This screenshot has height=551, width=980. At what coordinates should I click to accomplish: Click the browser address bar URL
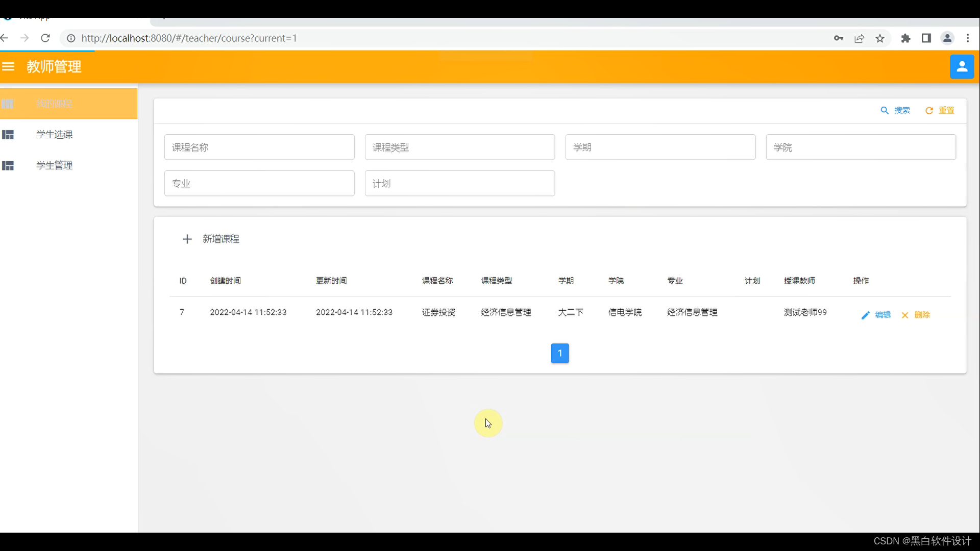(189, 38)
